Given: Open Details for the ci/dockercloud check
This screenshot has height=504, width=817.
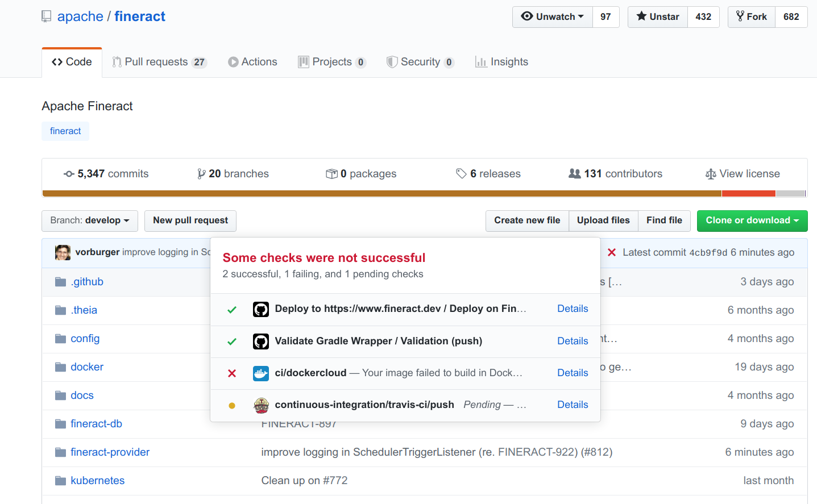Looking at the screenshot, I should 573,373.
